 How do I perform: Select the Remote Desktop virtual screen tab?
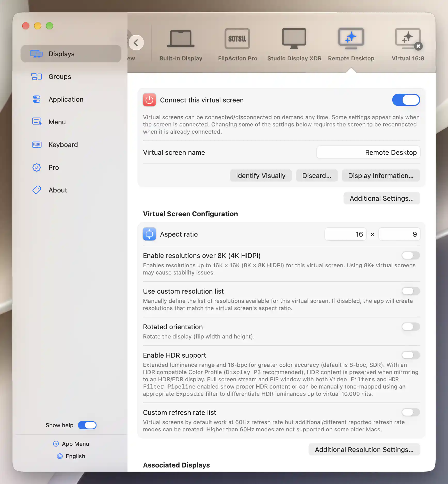[x=351, y=44]
